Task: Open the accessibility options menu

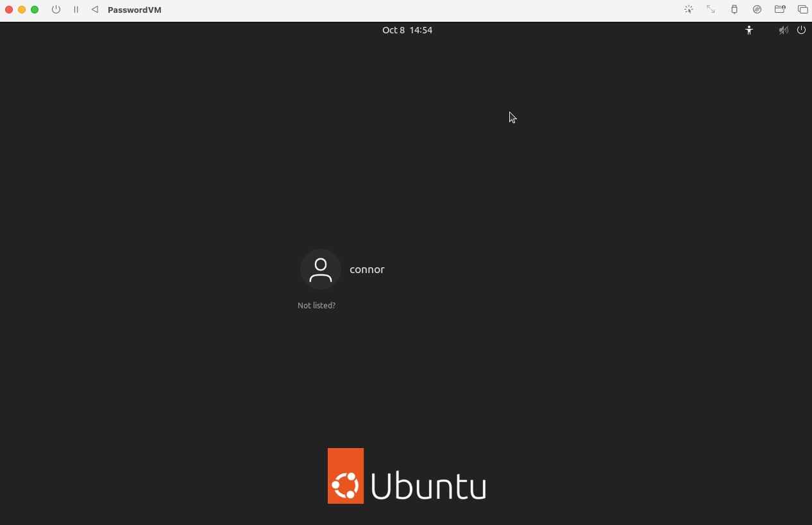Action: click(749, 30)
